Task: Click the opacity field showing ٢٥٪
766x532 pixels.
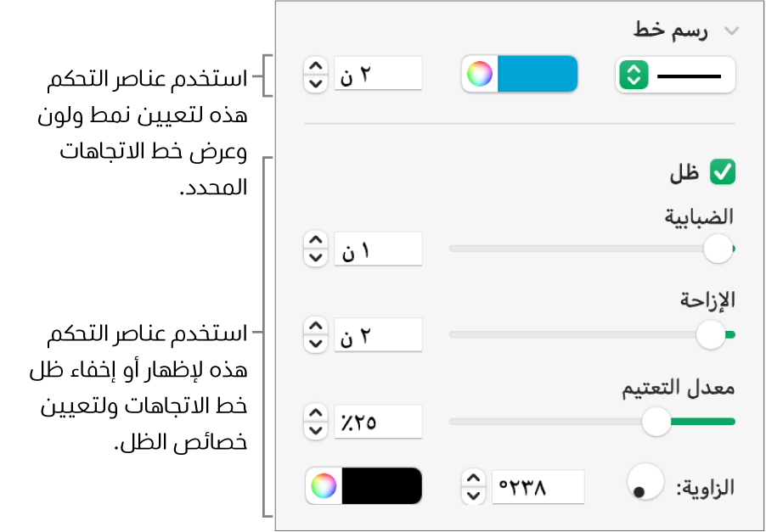Action: click(379, 420)
